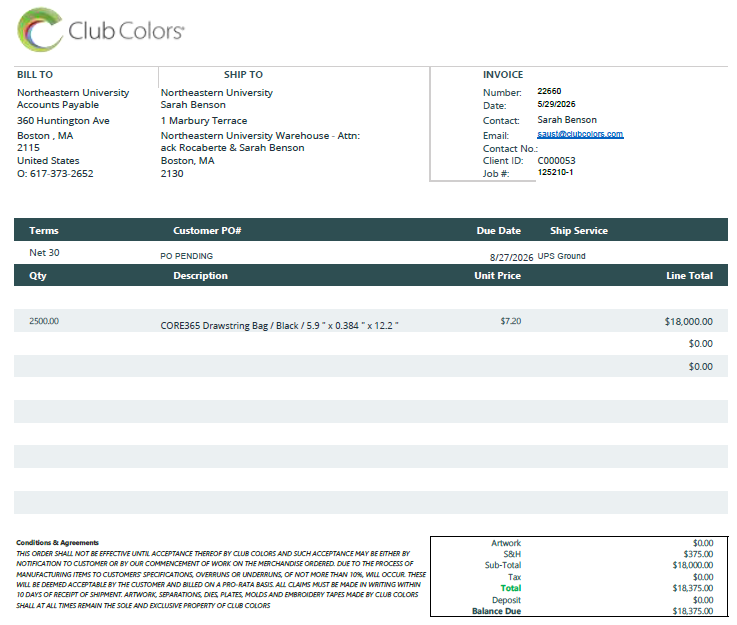Click the Terms column header

pyautogui.click(x=44, y=231)
